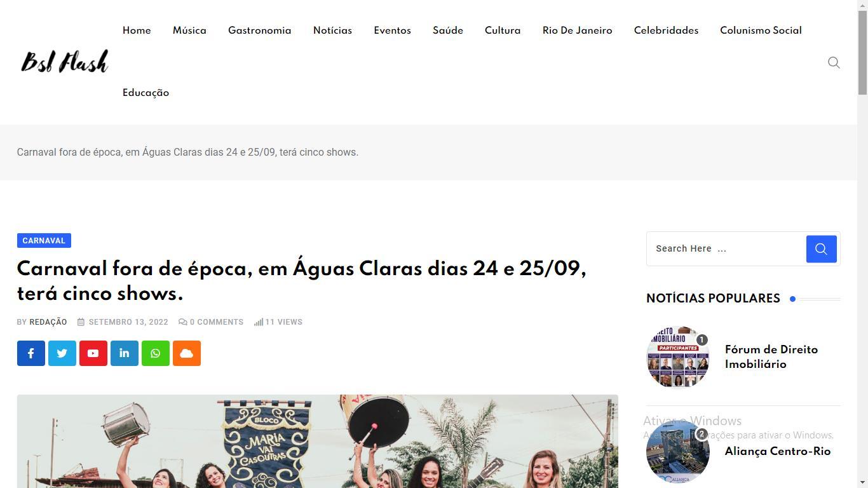Share article on Facebook
868x488 pixels.
coord(31,353)
